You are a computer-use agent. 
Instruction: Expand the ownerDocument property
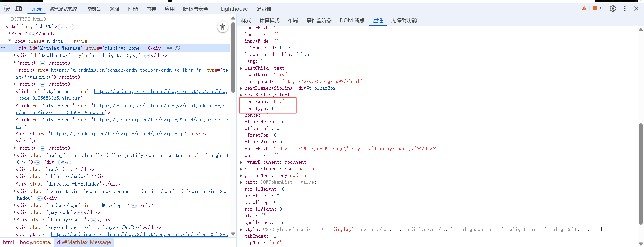click(x=241, y=162)
